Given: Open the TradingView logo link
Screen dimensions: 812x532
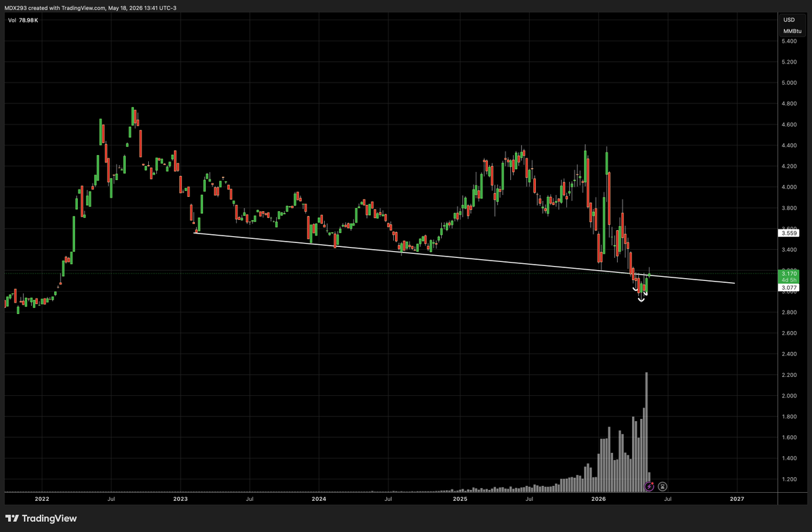Looking at the screenshot, I should click(41, 518).
